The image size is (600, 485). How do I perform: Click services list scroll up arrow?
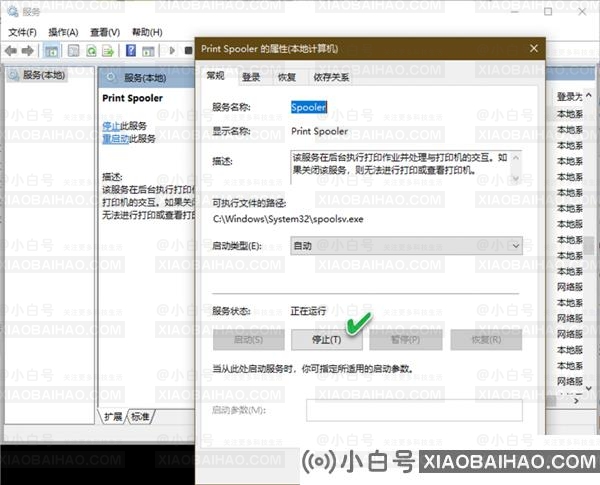point(589,95)
